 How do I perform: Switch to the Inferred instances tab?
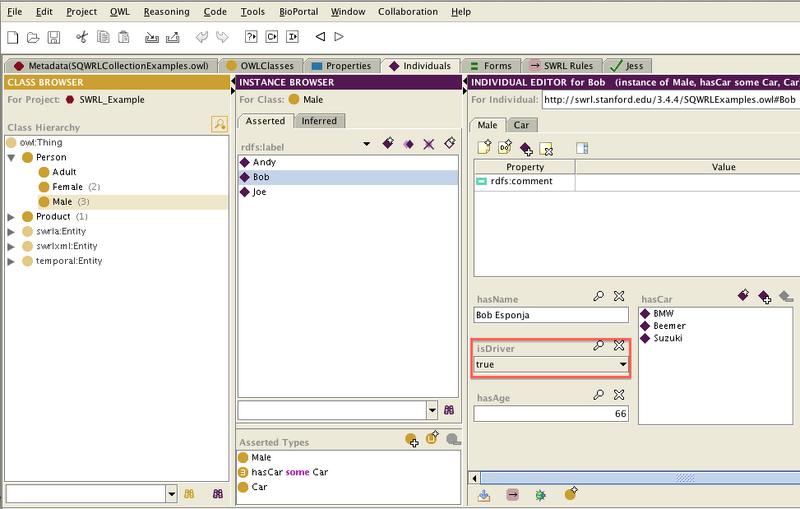[x=319, y=121]
